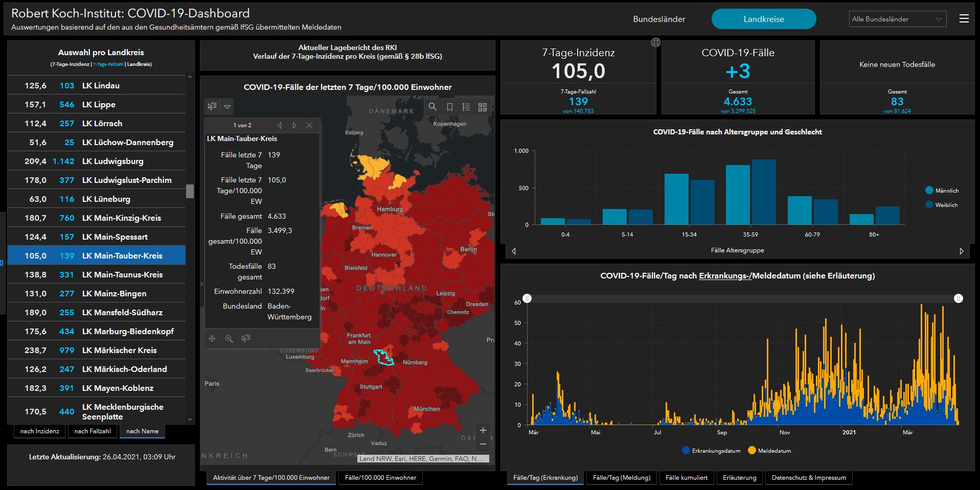Click the map zoom in plus button
The height and width of the screenshot is (490, 980).
pyautogui.click(x=483, y=430)
